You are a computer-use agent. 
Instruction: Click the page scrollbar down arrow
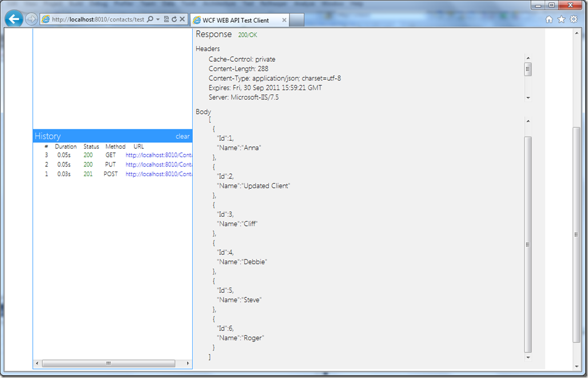pos(577,367)
